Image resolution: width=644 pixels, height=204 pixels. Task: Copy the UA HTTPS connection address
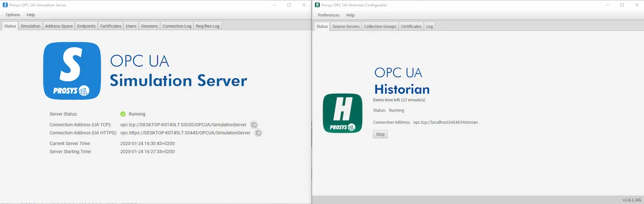coord(258,132)
